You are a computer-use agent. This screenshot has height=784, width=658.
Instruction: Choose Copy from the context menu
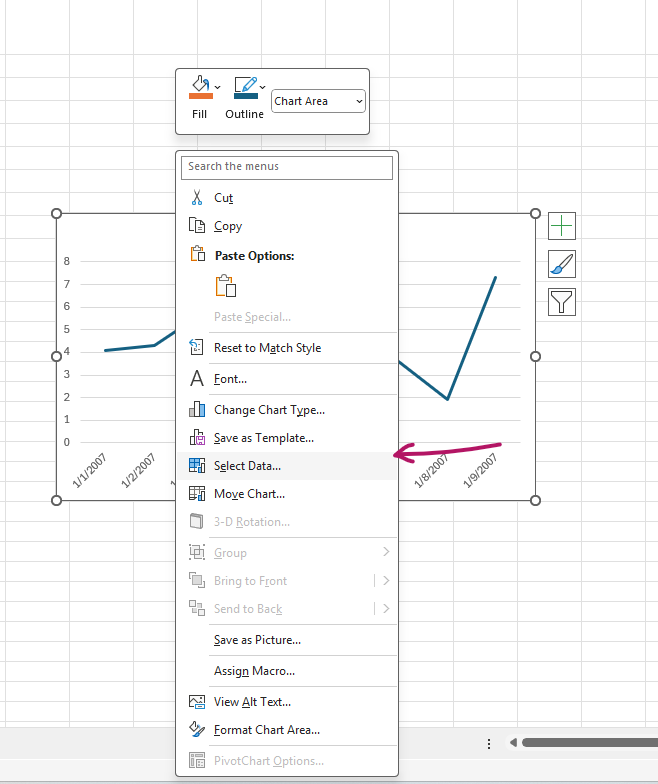point(287,226)
